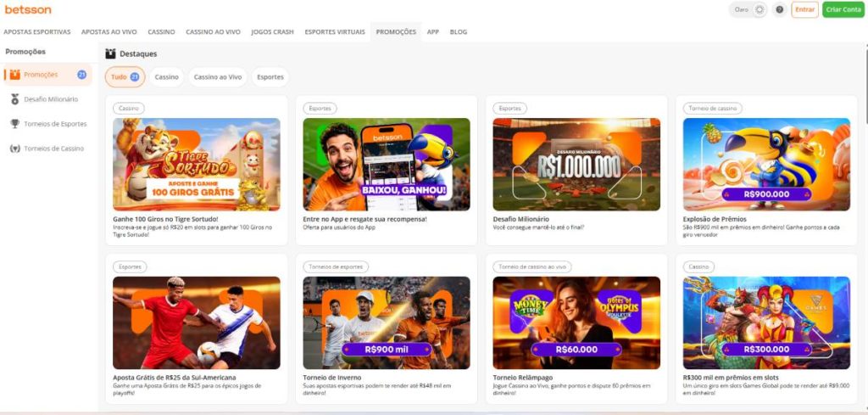
Task: Click the Cassino tag on Tigre Sortudo card
Action: pos(129,109)
